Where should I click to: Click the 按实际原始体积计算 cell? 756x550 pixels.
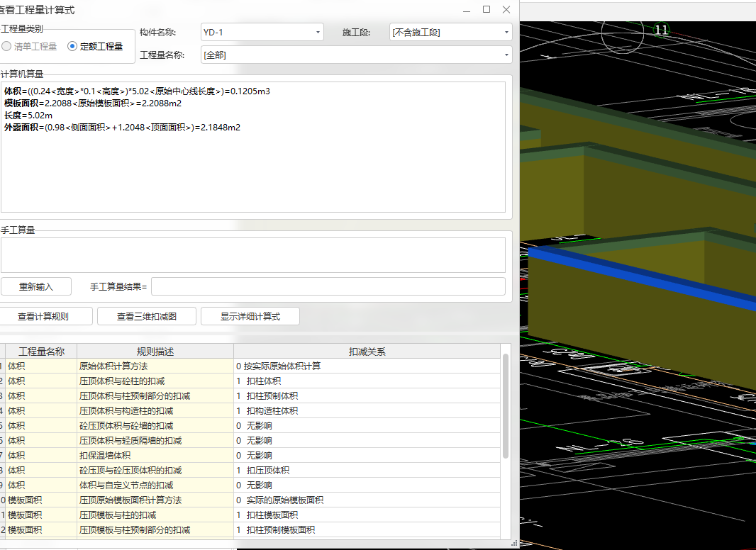(x=367, y=366)
